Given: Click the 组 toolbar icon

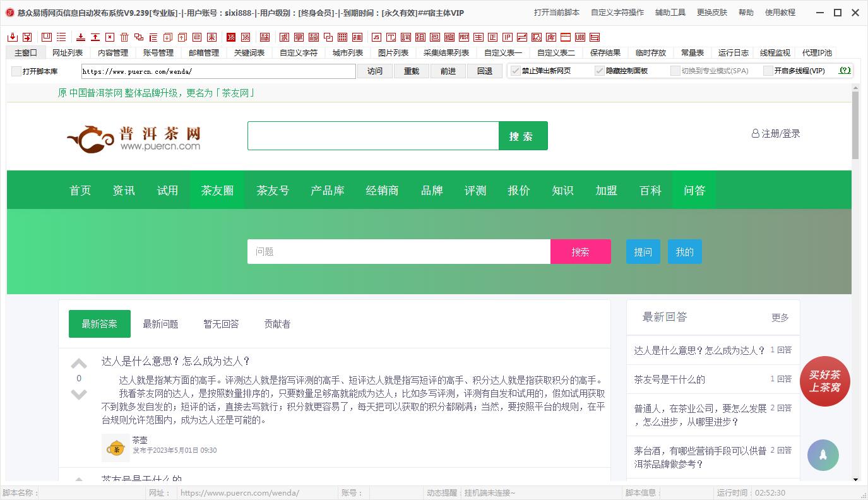Looking at the screenshot, I should 420,37.
